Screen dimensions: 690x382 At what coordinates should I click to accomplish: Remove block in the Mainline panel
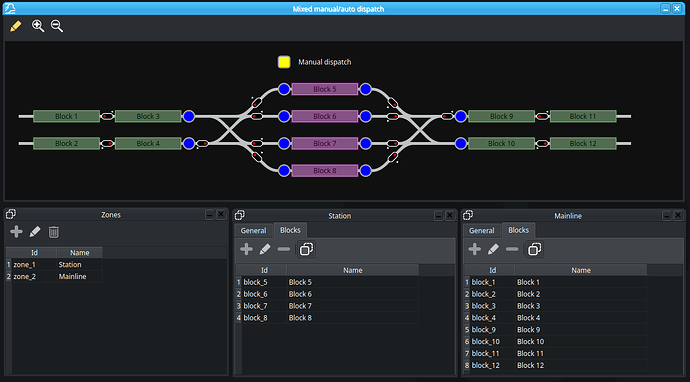click(x=512, y=250)
